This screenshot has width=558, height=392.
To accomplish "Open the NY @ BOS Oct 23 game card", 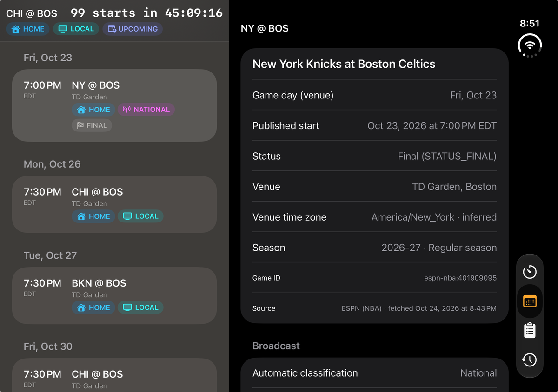I will point(114,105).
